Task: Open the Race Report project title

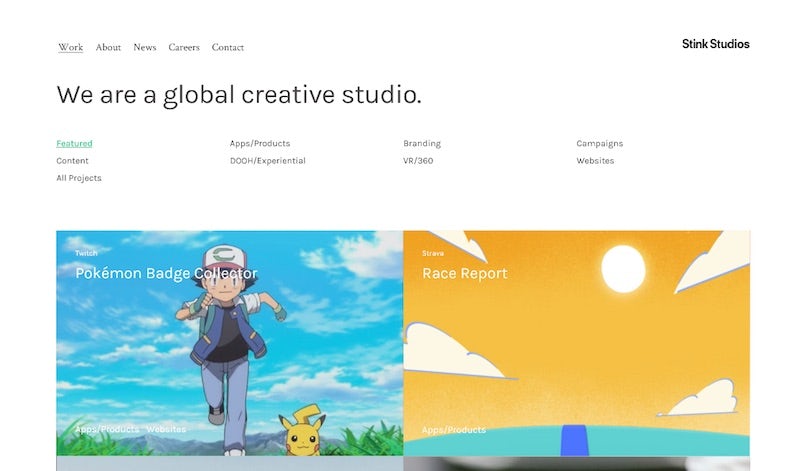Action: [x=464, y=273]
